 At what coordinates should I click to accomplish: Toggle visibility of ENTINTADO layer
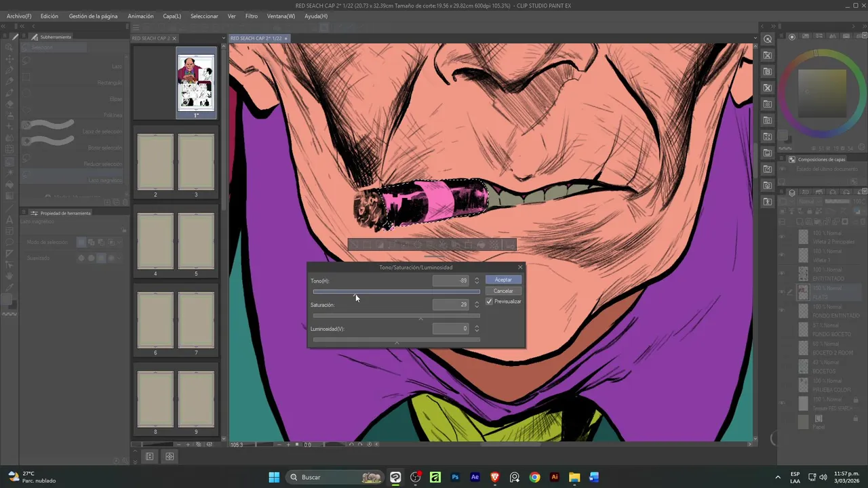tap(782, 273)
